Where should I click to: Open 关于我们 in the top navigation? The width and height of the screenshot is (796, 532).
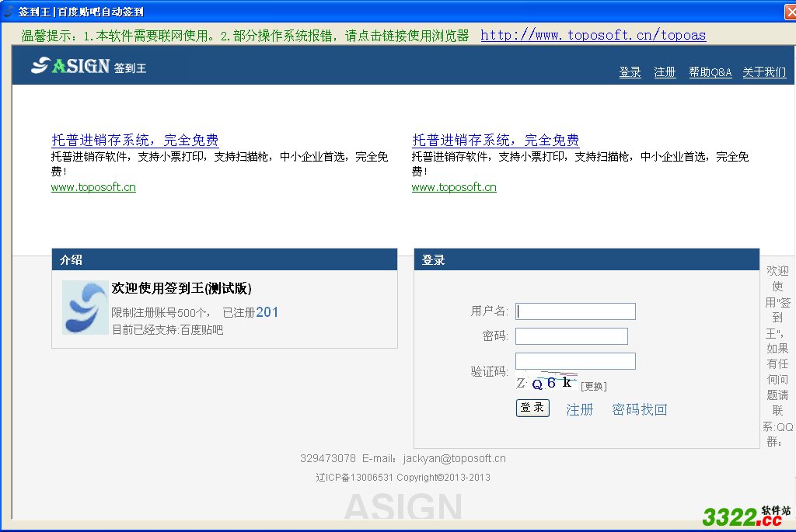tap(764, 72)
